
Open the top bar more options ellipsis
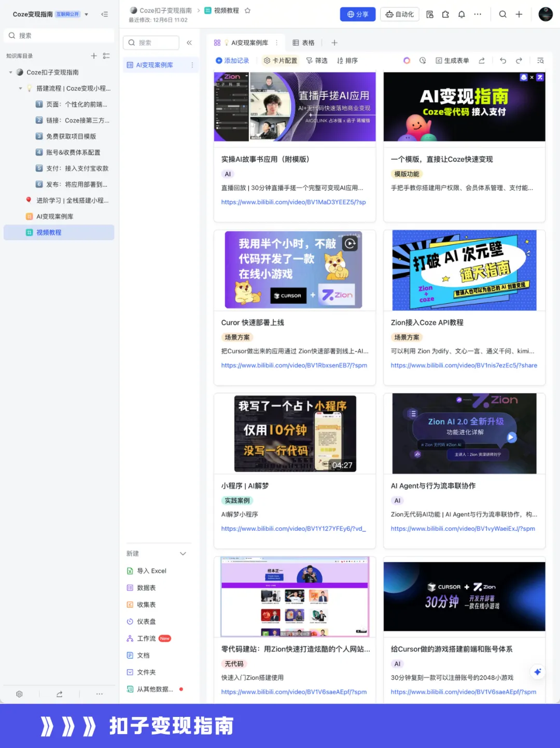click(478, 15)
